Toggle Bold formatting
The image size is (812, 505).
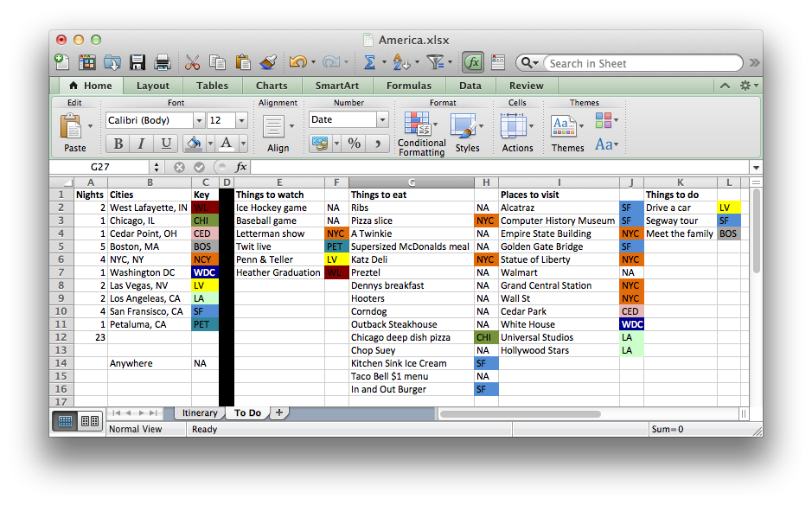(x=118, y=144)
